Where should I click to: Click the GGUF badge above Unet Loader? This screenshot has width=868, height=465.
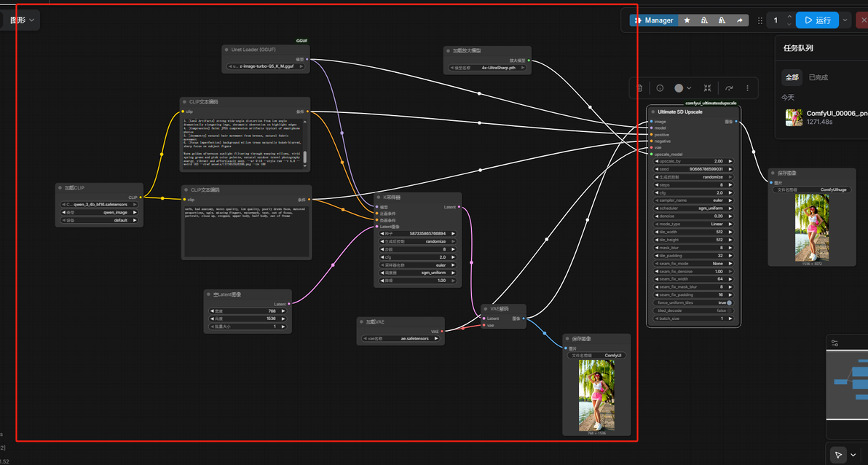click(x=301, y=41)
